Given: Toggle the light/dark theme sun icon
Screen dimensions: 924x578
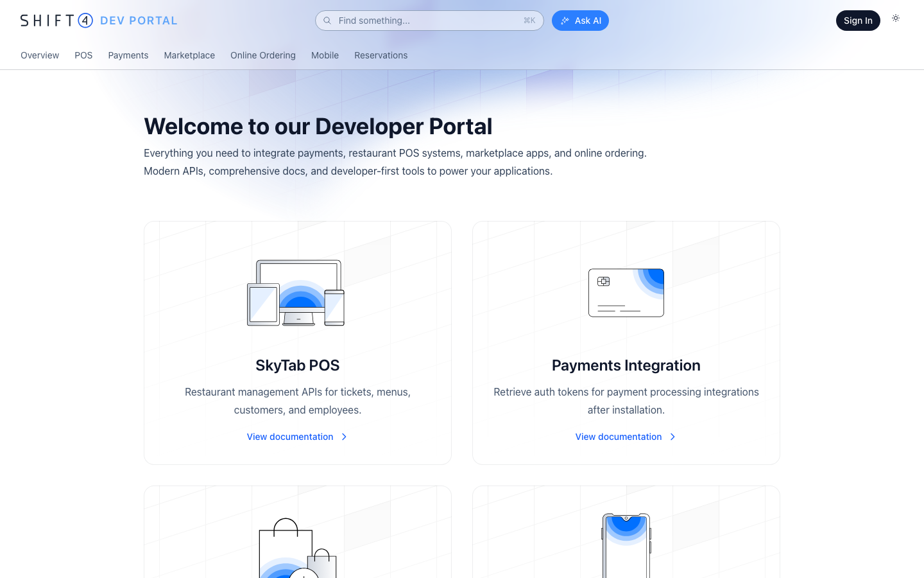Looking at the screenshot, I should tap(896, 19).
